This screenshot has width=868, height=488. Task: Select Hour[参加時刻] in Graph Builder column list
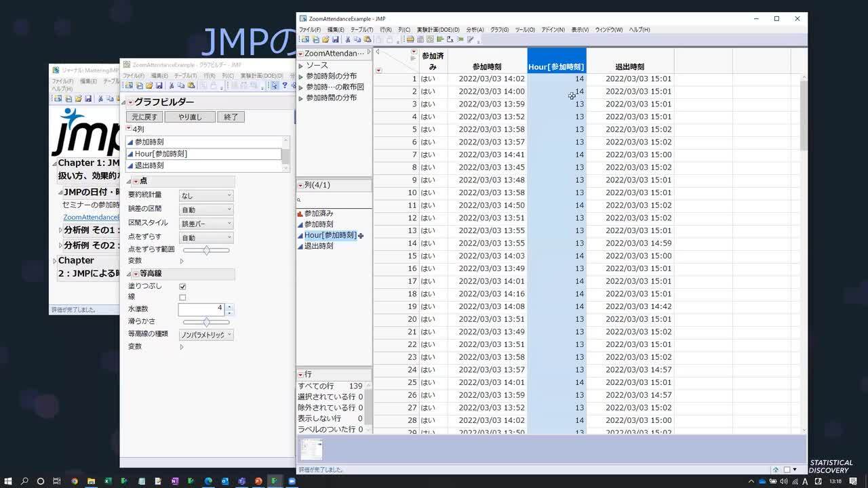tap(203, 154)
